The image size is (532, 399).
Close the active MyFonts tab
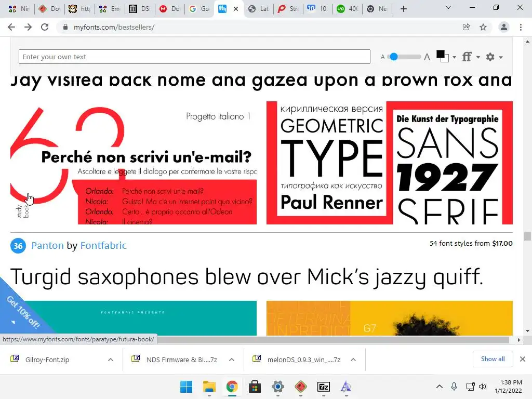236,9
